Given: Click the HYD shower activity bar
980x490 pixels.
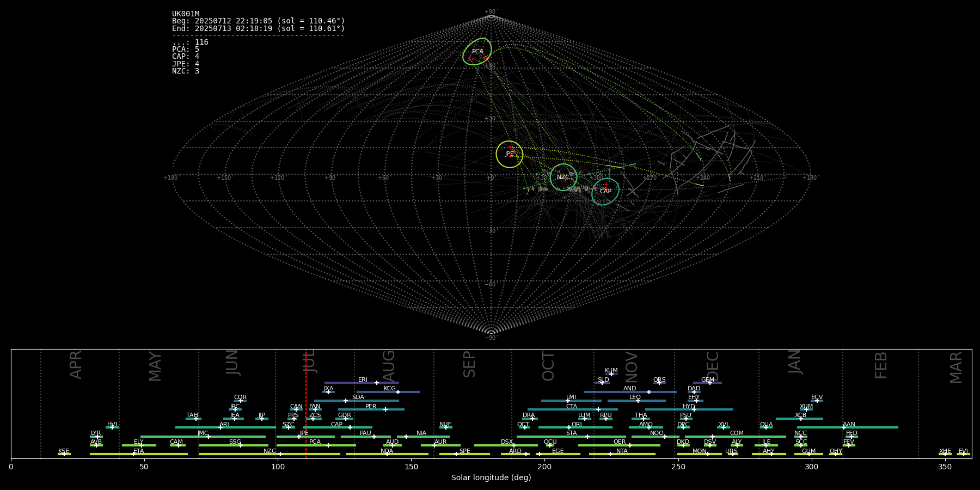Looking at the screenshot, I should (x=689, y=409).
